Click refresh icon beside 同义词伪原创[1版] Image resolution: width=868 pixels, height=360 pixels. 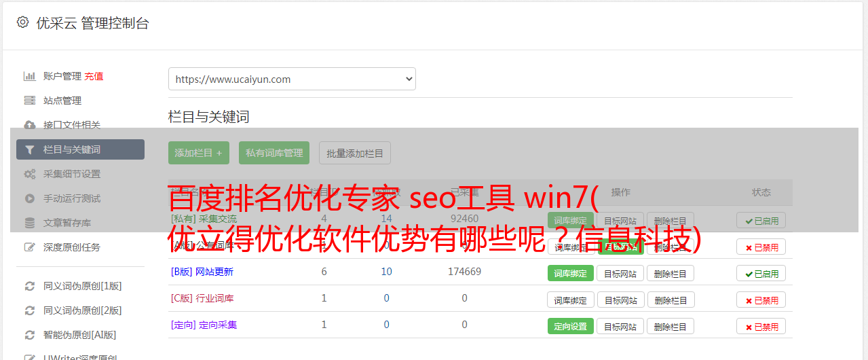[x=30, y=286]
